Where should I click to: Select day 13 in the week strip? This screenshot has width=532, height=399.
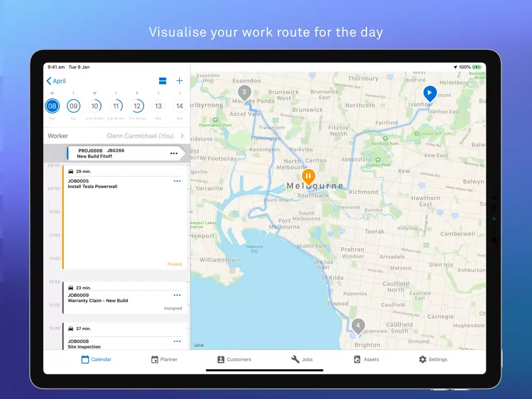pos(159,106)
